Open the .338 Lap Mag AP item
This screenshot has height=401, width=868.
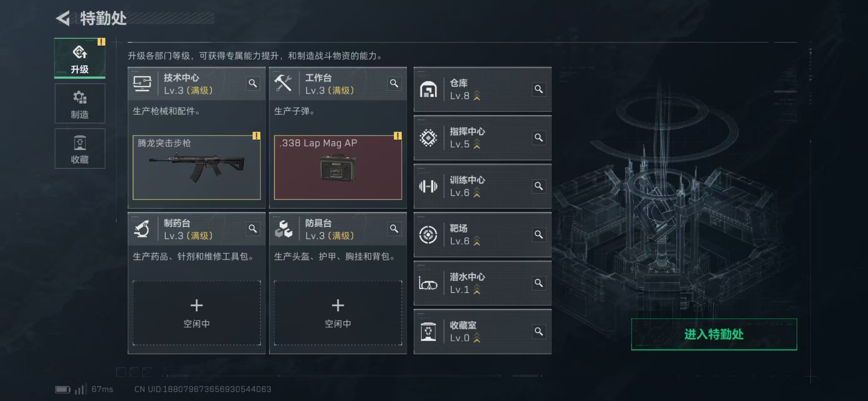pos(338,167)
